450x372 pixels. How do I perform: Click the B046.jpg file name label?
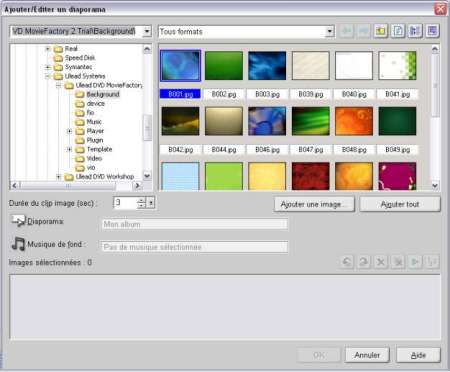267,150
